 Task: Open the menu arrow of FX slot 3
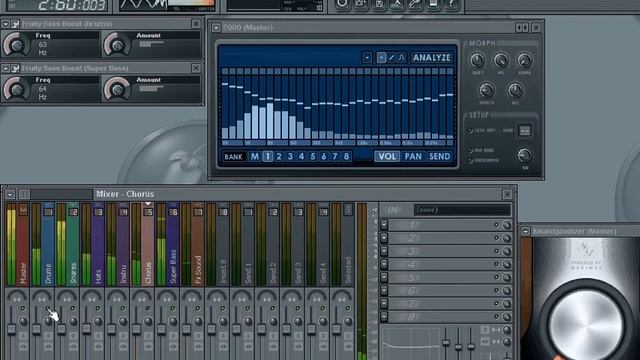(x=384, y=251)
